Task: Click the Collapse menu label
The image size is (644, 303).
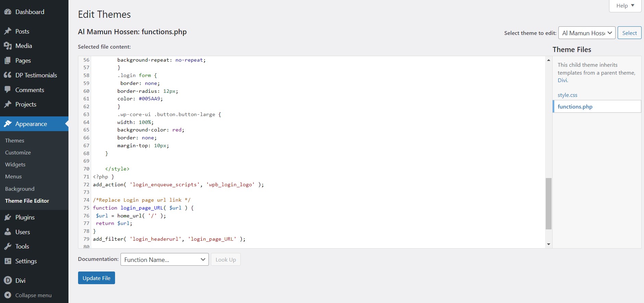Action: pyautogui.click(x=34, y=295)
